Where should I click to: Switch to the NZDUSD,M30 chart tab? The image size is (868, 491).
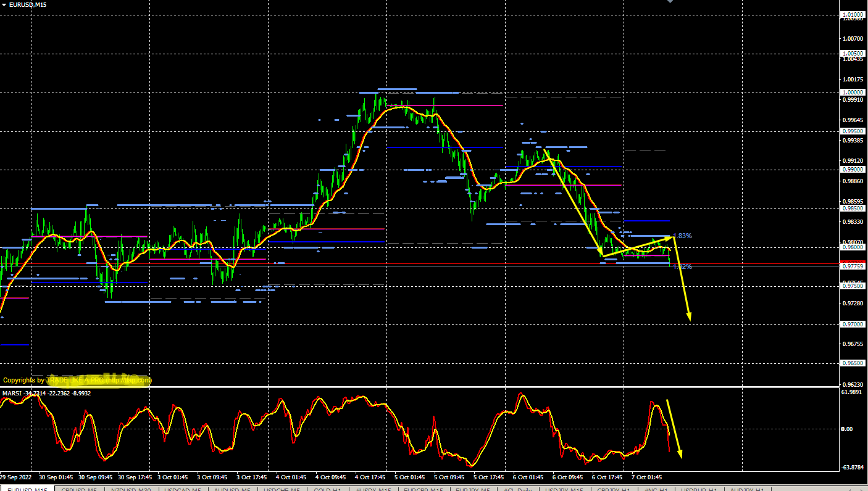[131, 489]
